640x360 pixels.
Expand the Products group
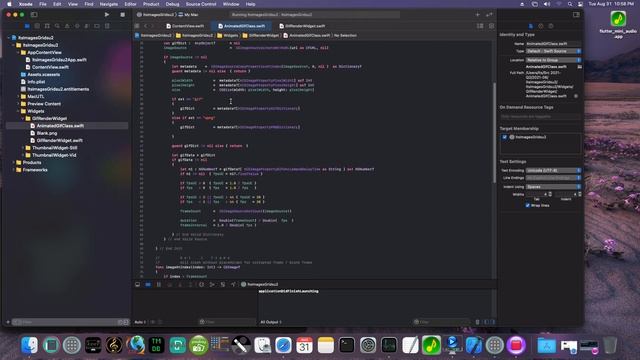pyautogui.click(x=13, y=162)
